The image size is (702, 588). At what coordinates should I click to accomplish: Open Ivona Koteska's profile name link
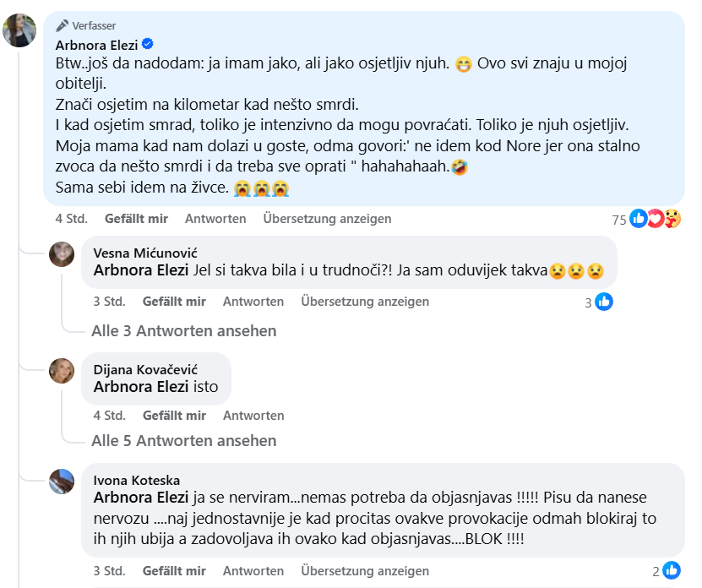click(x=136, y=481)
